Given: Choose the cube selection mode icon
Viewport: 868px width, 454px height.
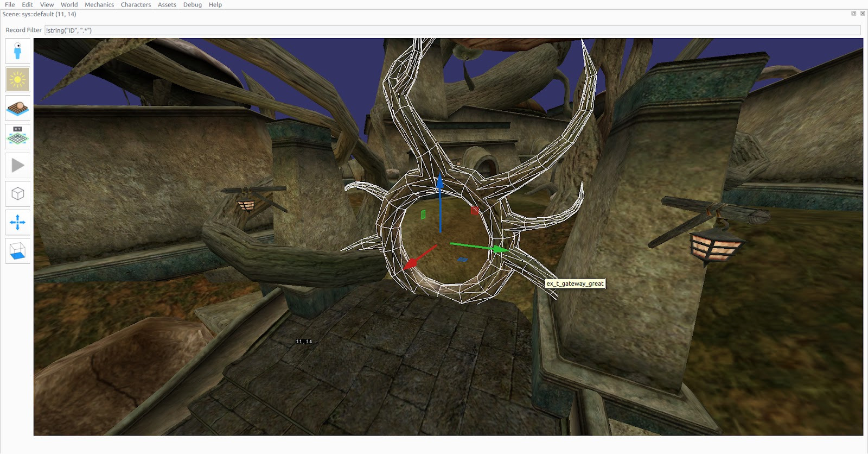Looking at the screenshot, I should pyautogui.click(x=18, y=194).
